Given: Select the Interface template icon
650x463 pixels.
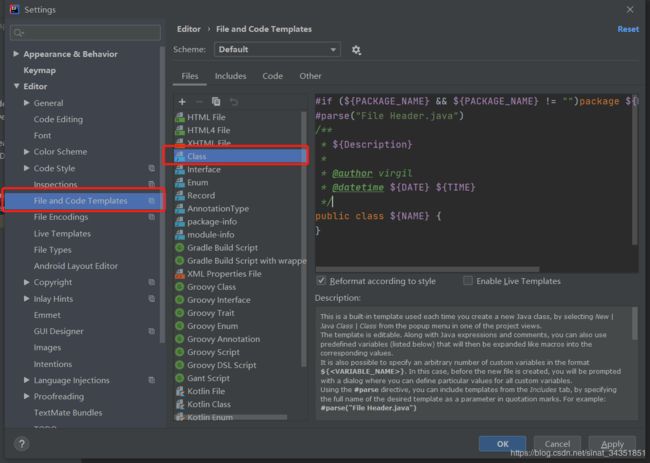Looking at the screenshot, I should coord(179,170).
